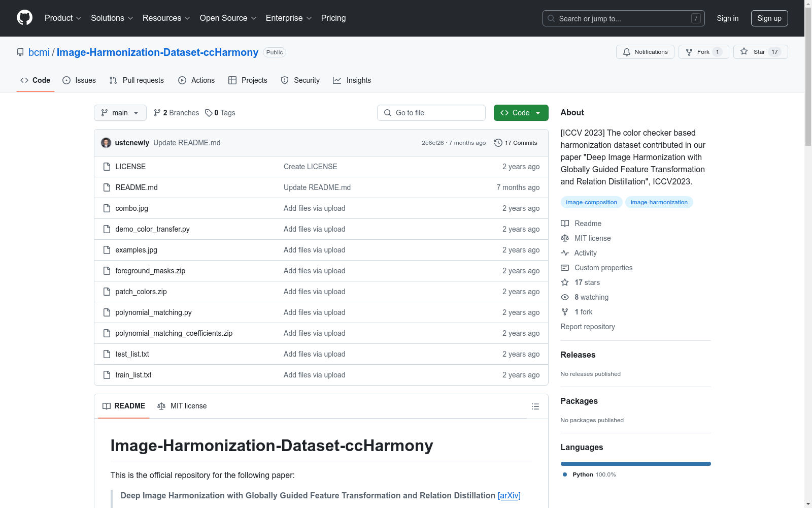Click the arXiv link in README
Viewport: 812px width, 508px height.
[x=509, y=495]
